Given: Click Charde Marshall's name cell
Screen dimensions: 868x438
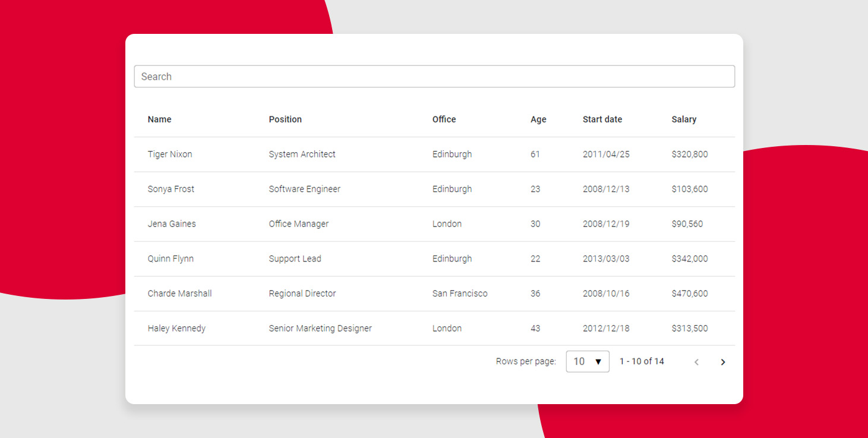Looking at the screenshot, I should (179, 294).
